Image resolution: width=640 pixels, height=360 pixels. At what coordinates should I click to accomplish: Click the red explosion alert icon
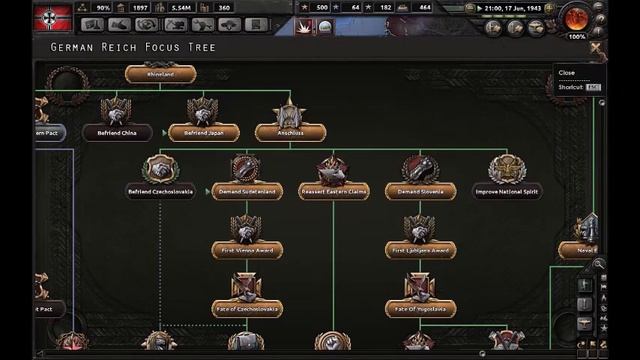[304, 27]
